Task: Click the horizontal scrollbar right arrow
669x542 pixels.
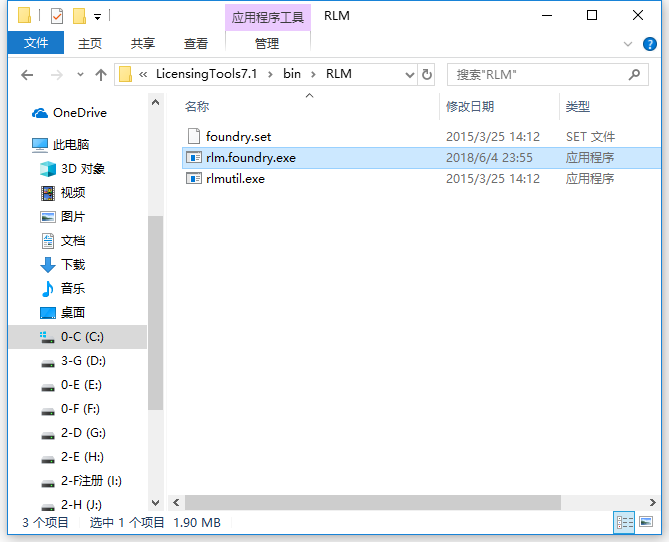Action: (x=652, y=503)
